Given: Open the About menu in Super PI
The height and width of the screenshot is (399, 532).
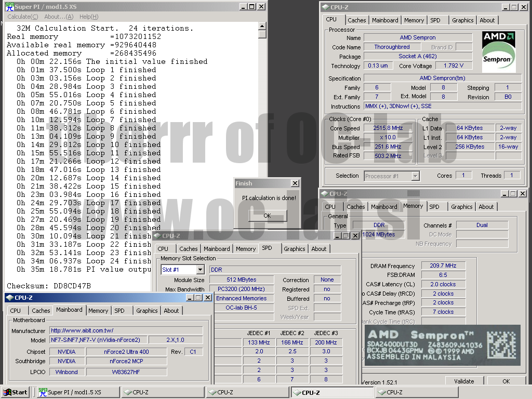Looking at the screenshot, I should point(59,17).
